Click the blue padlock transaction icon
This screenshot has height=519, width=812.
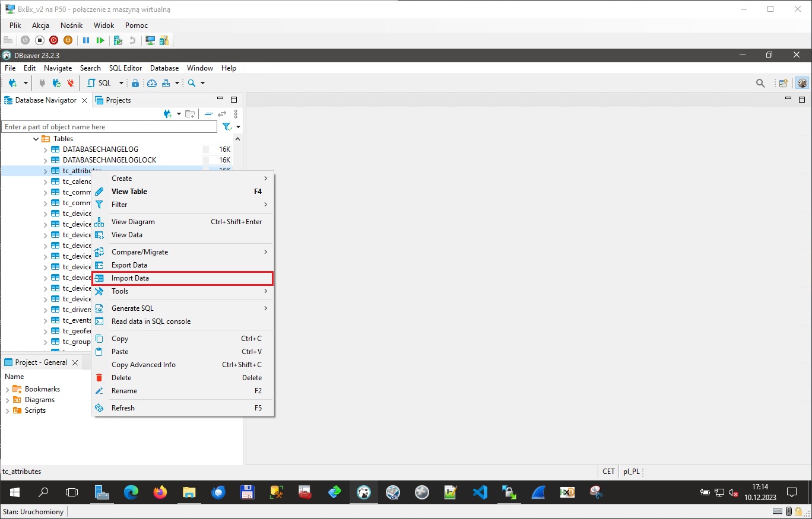coord(135,83)
